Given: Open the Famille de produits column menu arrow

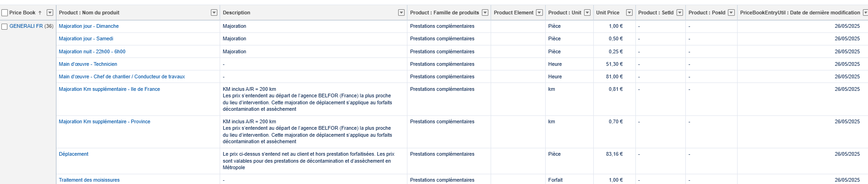Looking at the screenshot, I should (485, 13).
